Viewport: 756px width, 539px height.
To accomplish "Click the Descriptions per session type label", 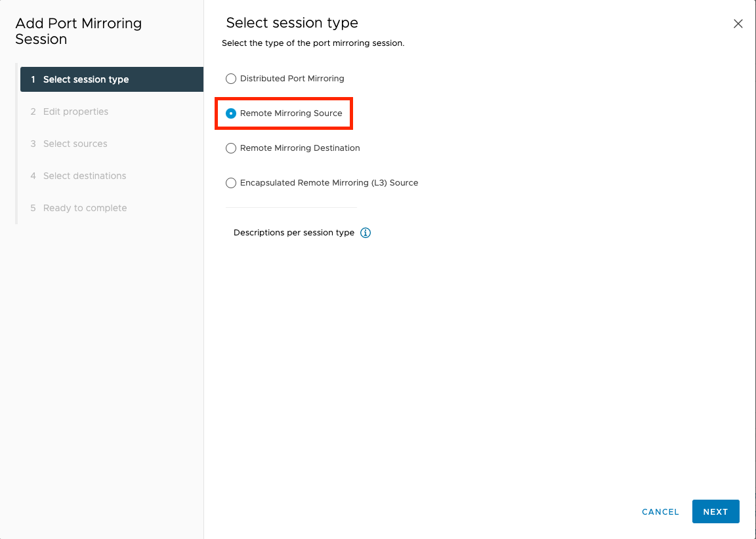I will click(293, 233).
